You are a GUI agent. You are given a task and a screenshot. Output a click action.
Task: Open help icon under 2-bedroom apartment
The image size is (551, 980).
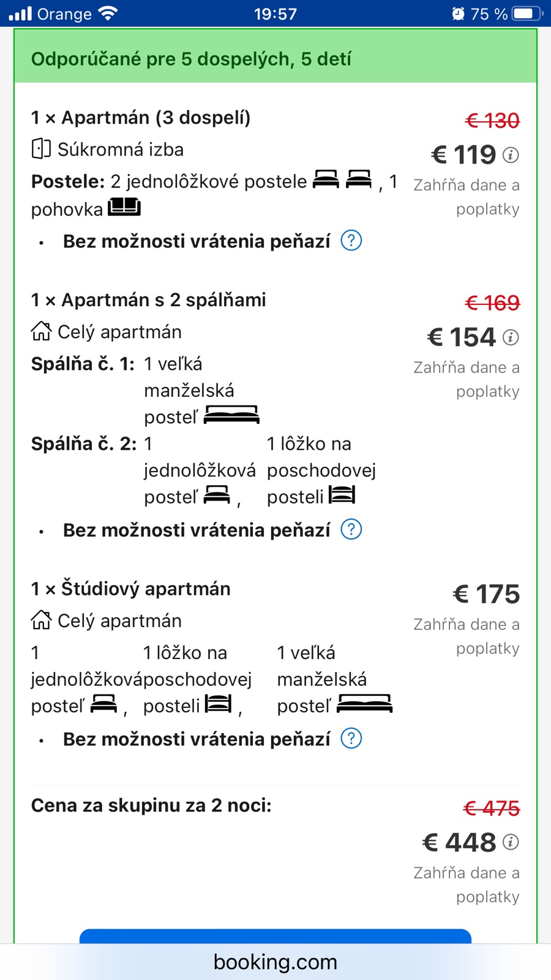[x=351, y=529]
